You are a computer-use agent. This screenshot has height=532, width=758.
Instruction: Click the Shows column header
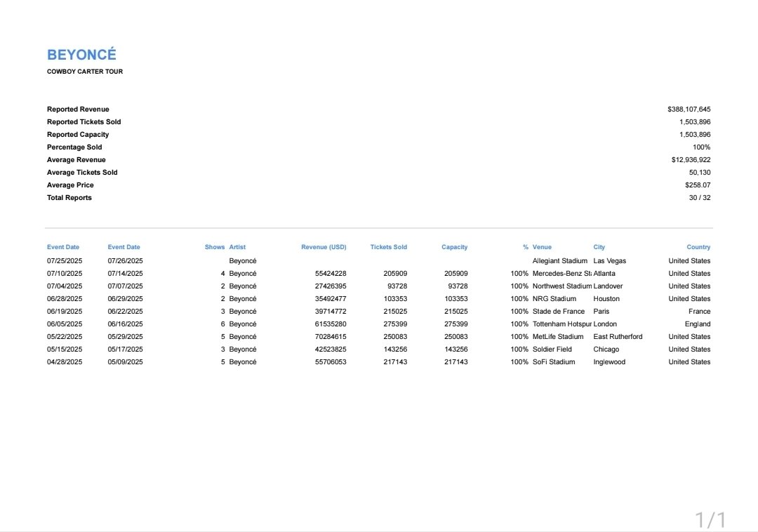[x=215, y=247]
